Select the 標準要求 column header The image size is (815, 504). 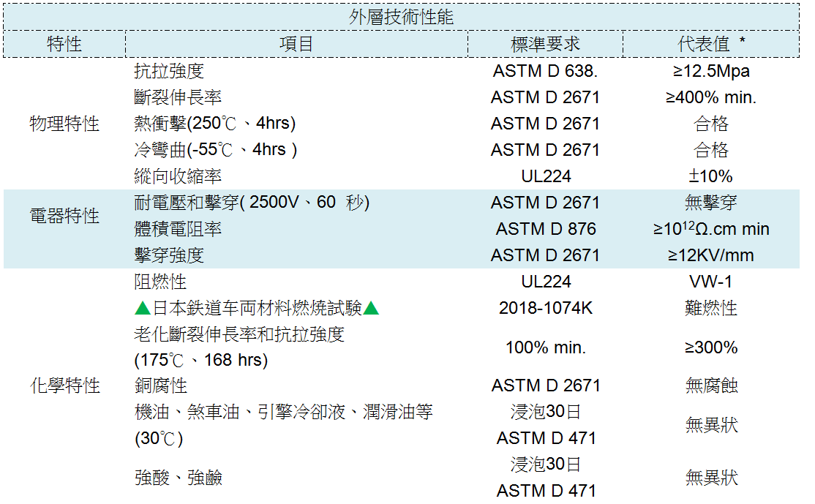545,44
